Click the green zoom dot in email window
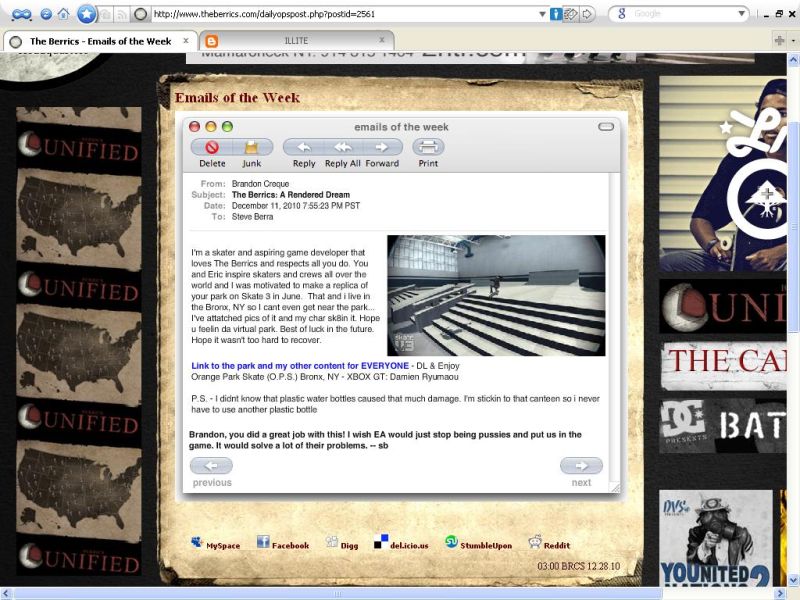 227,127
